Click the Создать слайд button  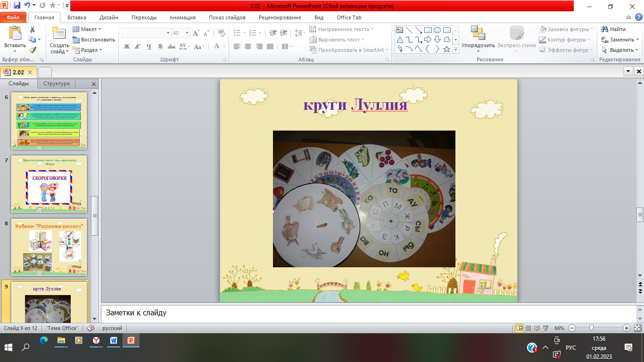59,39
